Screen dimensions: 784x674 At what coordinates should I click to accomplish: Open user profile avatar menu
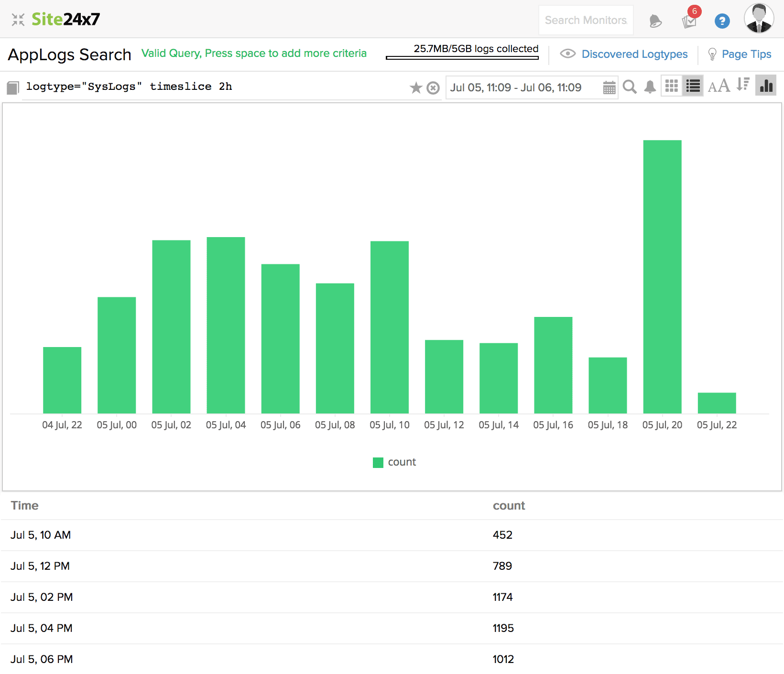(x=759, y=19)
